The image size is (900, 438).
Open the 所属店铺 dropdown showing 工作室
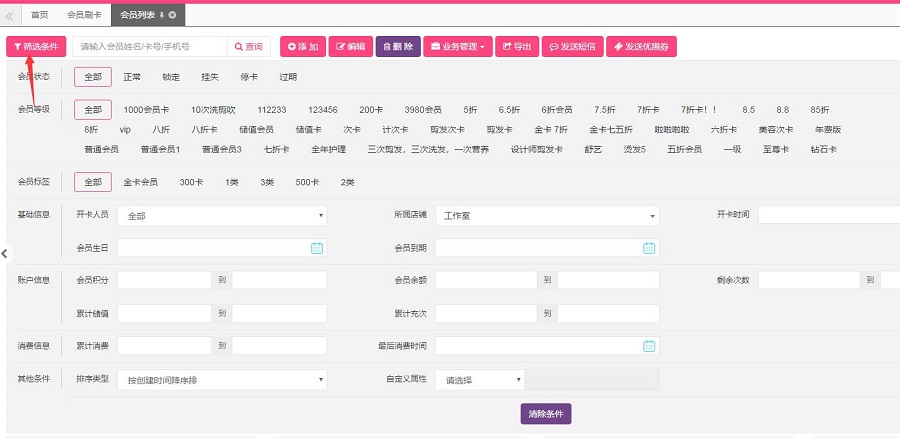pos(548,216)
